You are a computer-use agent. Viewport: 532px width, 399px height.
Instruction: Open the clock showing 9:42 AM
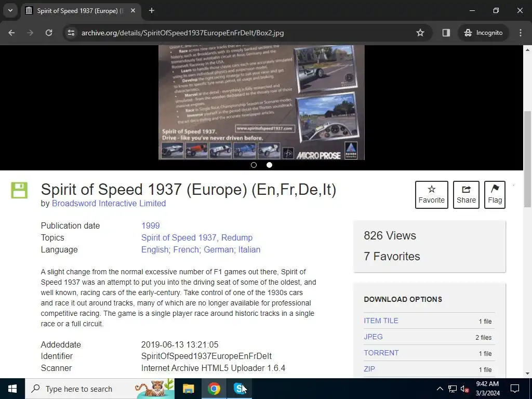pyautogui.click(x=487, y=389)
